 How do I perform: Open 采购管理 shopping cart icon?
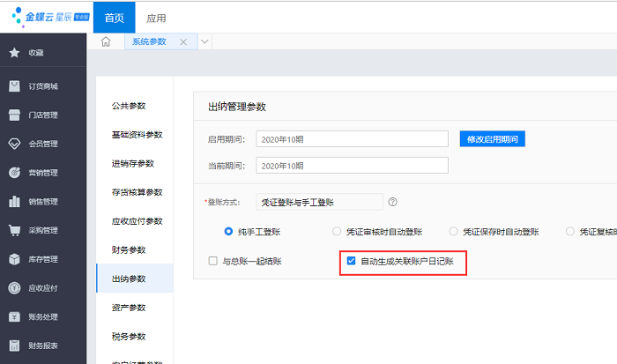click(x=15, y=231)
